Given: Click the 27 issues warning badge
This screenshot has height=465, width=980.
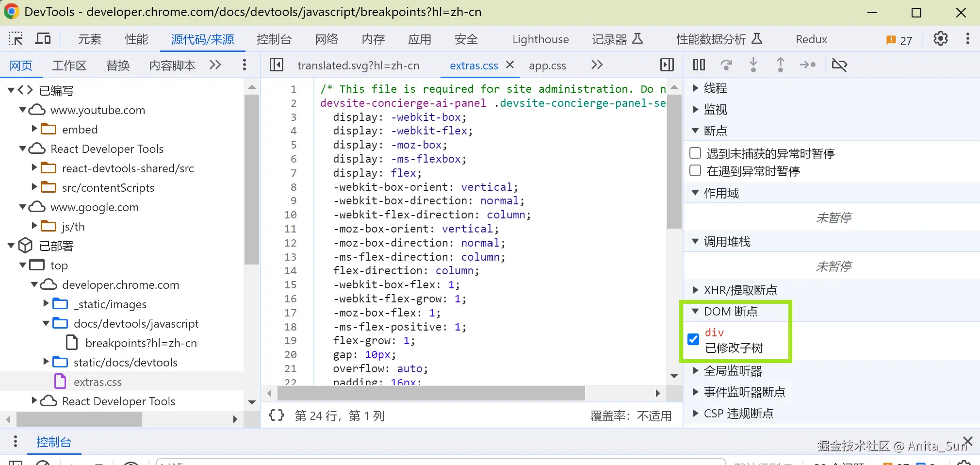Looking at the screenshot, I should point(899,40).
